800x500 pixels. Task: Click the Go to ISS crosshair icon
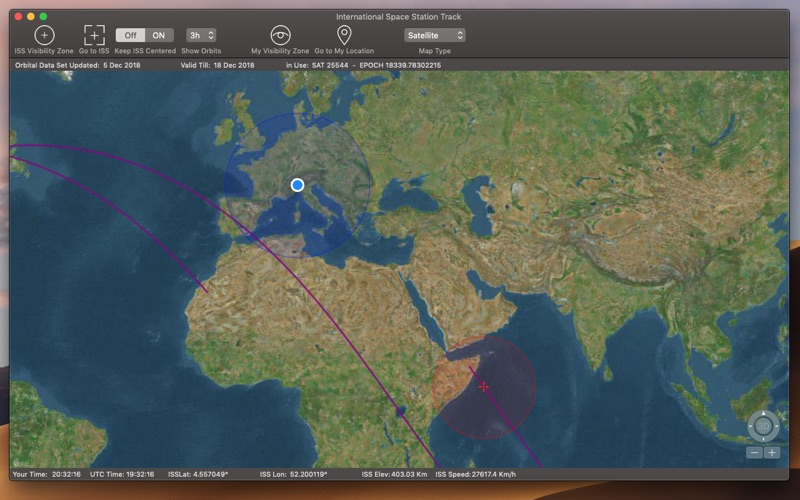pos(94,35)
